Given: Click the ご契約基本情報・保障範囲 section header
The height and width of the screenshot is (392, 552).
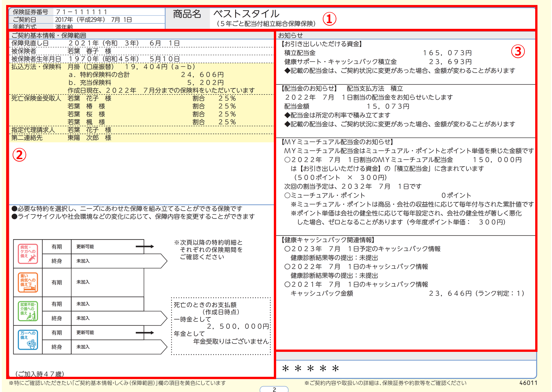Looking at the screenshot, I should [x=49, y=35].
